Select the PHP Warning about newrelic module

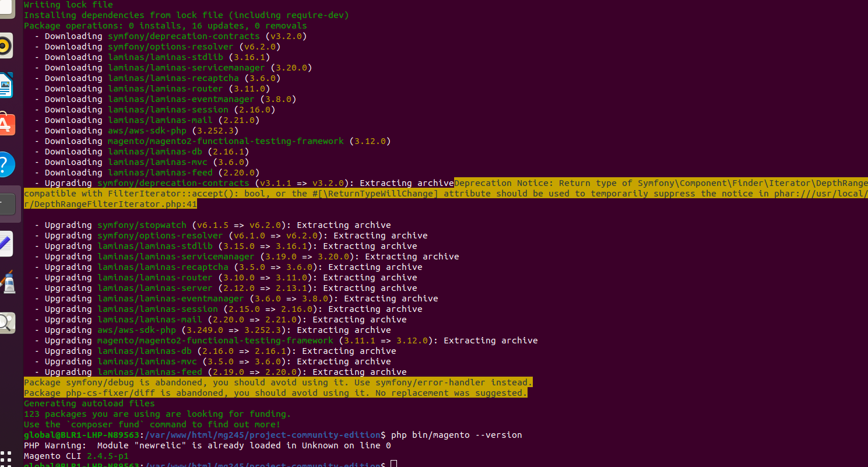pos(204,445)
